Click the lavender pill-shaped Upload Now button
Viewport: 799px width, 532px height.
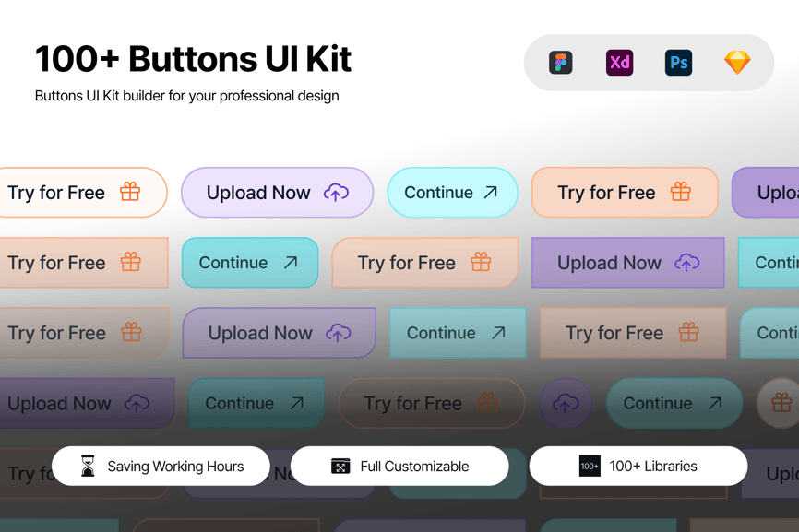point(277,193)
